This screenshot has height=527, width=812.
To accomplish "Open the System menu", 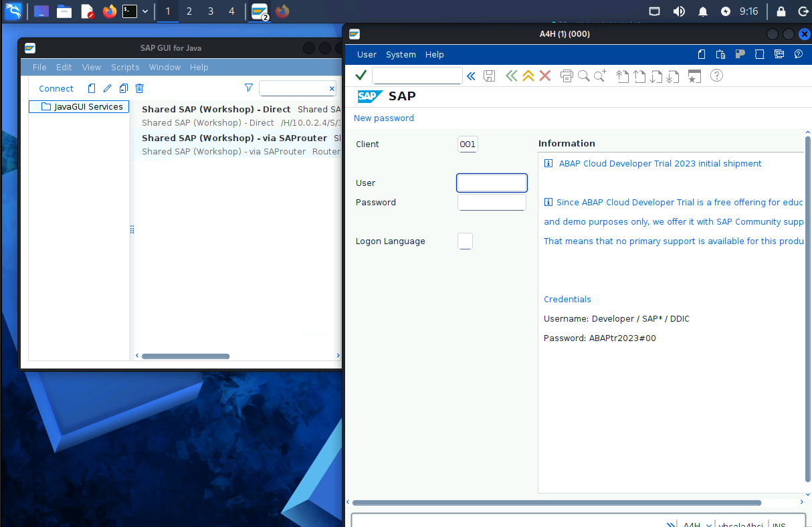I will coord(401,55).
